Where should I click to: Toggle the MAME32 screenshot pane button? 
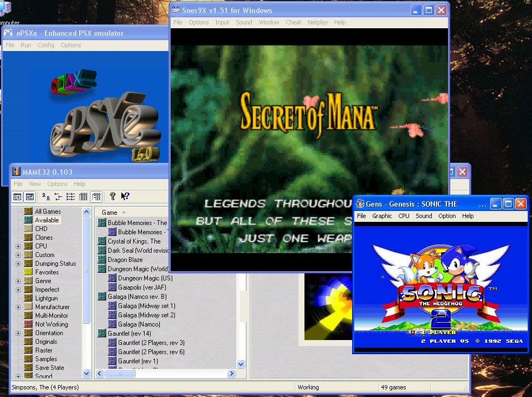pos(30,197)
